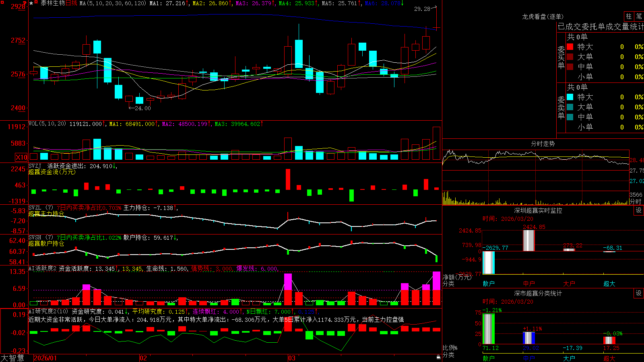Screen dimensions: 644x362
Task: Click the 03 month marker on timeline
Action: (x=292, y=358)
